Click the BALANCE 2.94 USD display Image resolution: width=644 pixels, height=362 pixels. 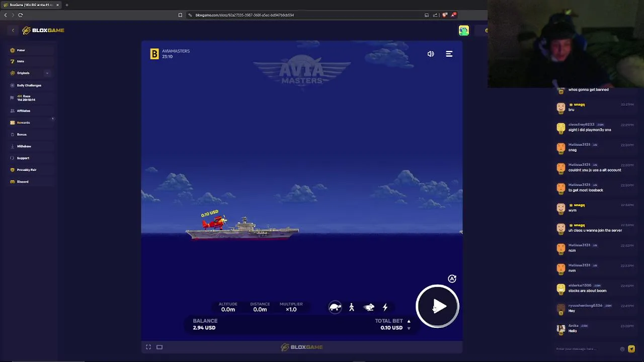point(205,324)
